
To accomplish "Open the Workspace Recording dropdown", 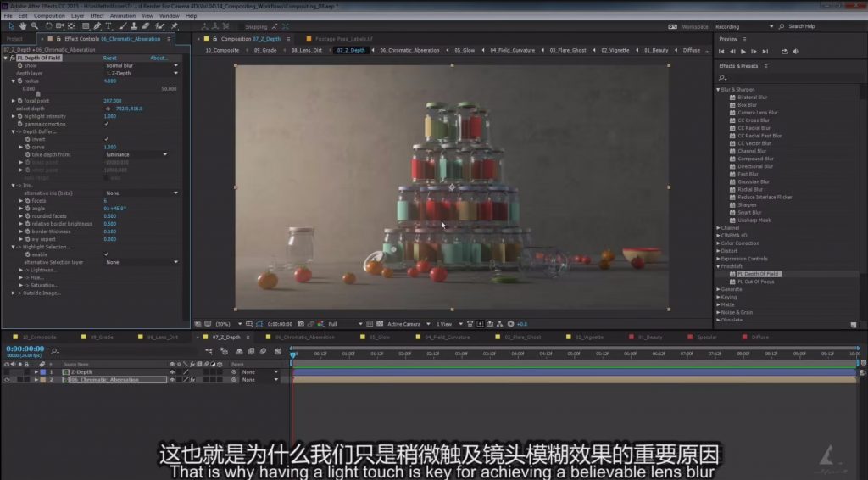I will [x=744, y=26].
